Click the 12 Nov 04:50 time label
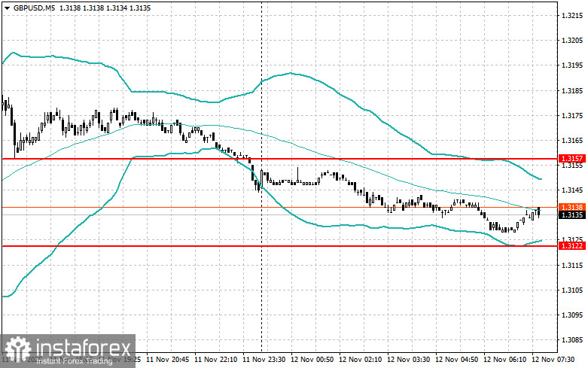The height and width of the screenshot is (368, 588). click(x=456, y=360)
